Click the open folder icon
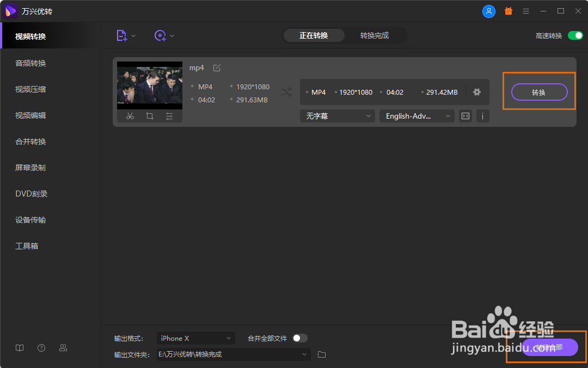The width and height of the screenshot is (588, 368). (x=322, y=354)
